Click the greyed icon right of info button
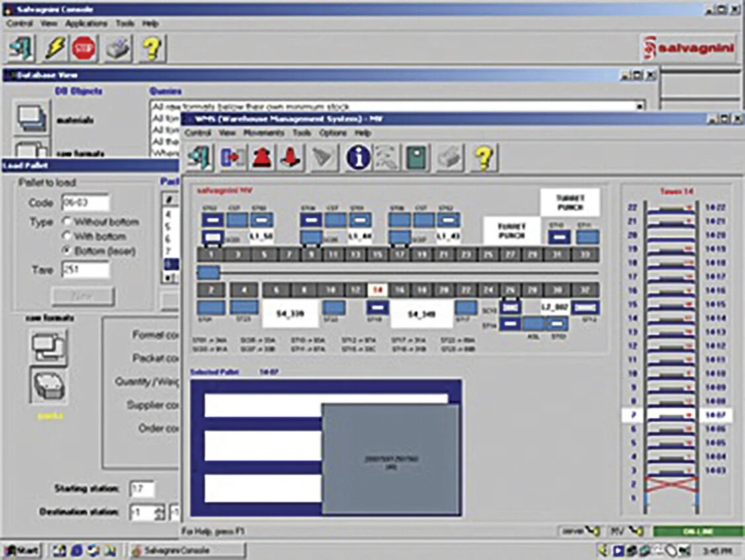This screenshot has width=745, height=560. 386,157
